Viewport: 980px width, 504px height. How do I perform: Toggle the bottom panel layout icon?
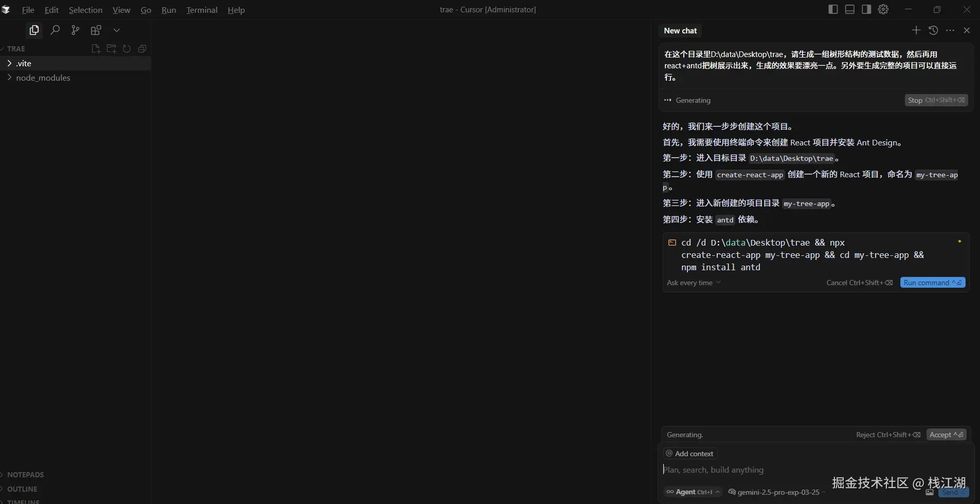(849, 9)
